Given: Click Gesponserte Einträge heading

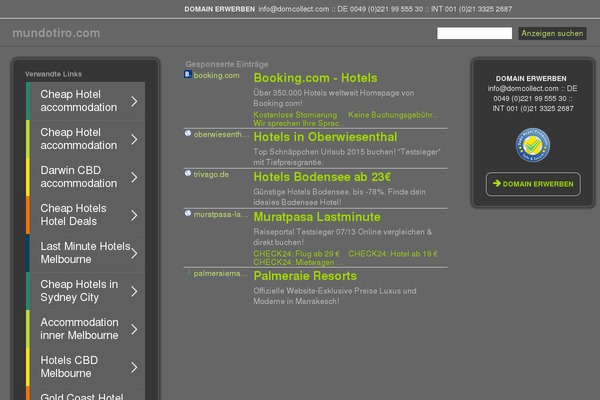Looking at the screenshot, I should click(227, 64).
